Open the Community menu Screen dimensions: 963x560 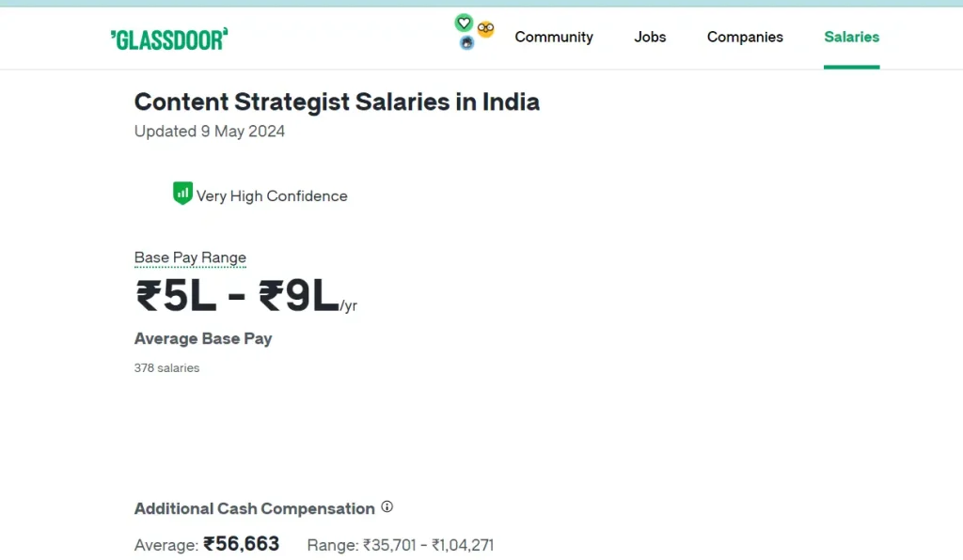554,37
